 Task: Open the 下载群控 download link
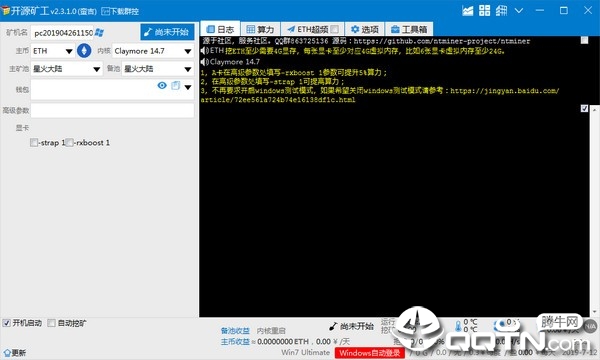pyautogui.click(x=120, y=11)
